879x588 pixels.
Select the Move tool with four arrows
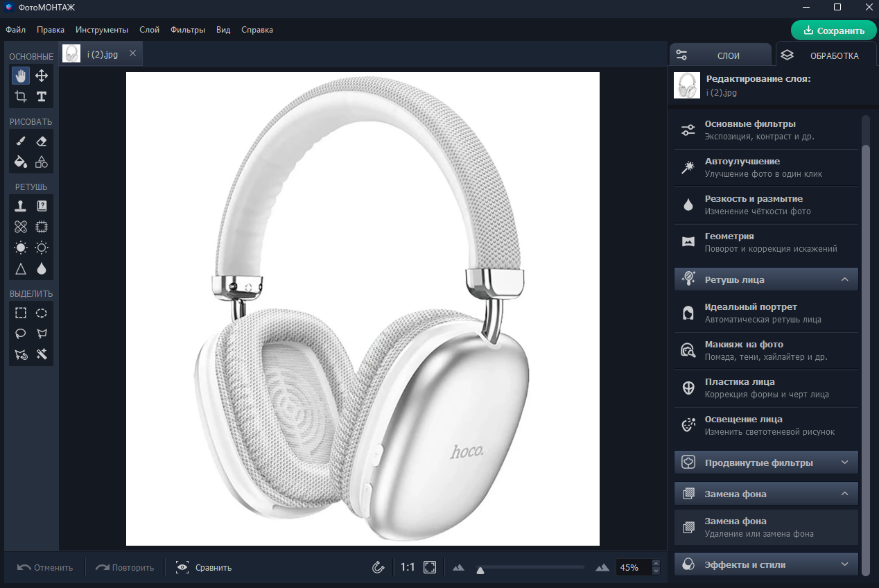tap(42, 76)
